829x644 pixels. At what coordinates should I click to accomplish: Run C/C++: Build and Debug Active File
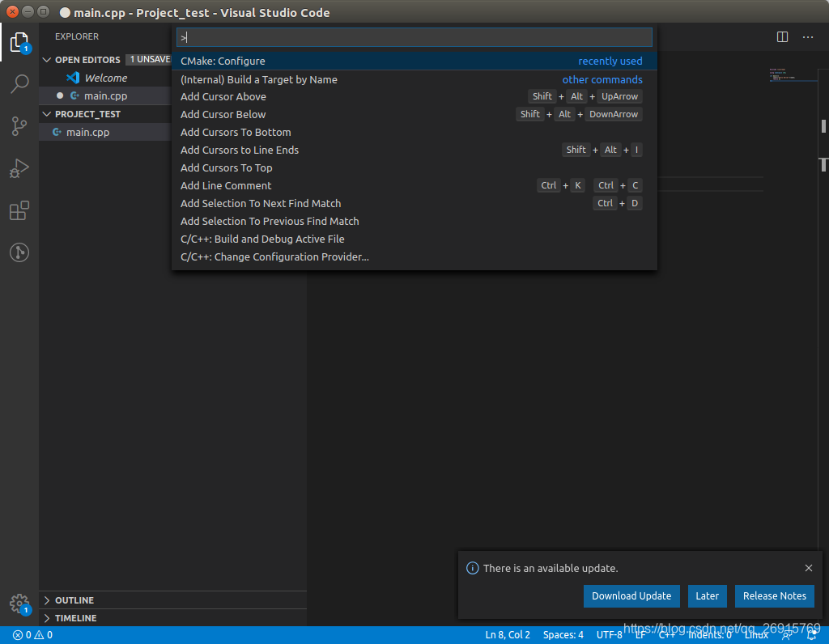(x=414, y=239)
